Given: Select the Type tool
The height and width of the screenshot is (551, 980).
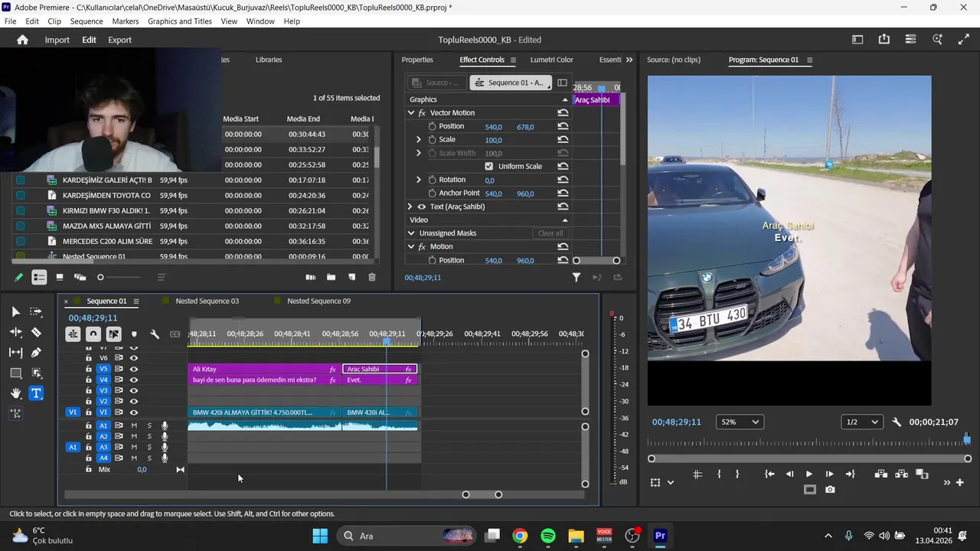Looking at the screenshot, I should 36,393.
